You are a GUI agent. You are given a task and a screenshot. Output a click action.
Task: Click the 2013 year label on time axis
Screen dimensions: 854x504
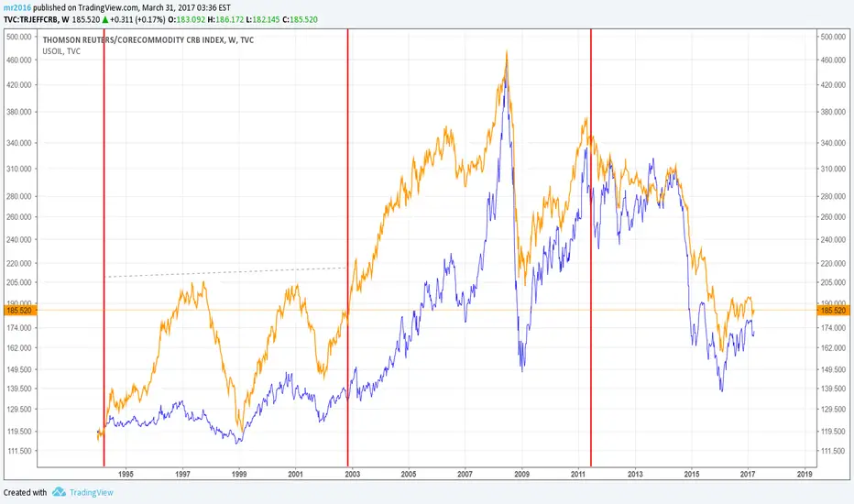635,474
